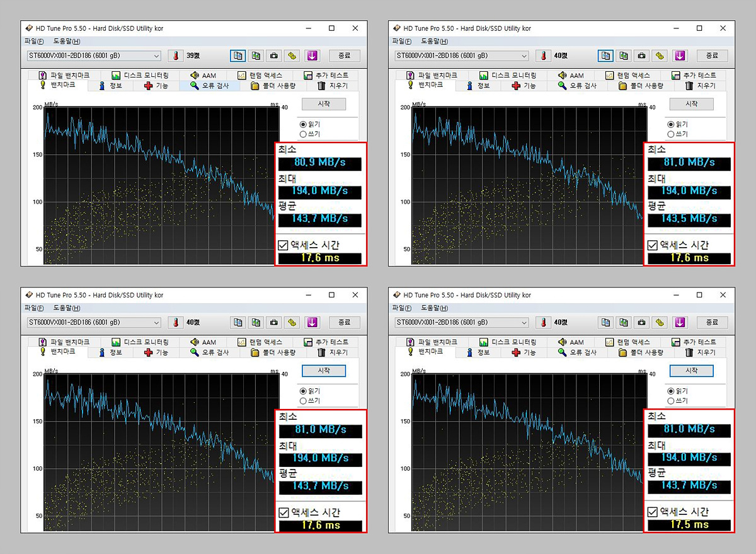
Task: Select 쓰기 radio button in top-right window
Action: [671, 134]
